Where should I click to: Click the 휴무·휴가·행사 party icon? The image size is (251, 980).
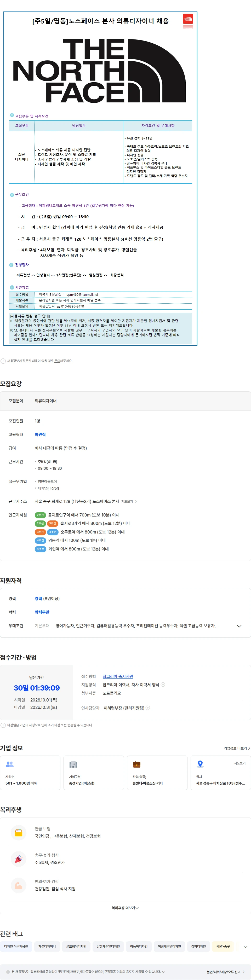point(19,859)
